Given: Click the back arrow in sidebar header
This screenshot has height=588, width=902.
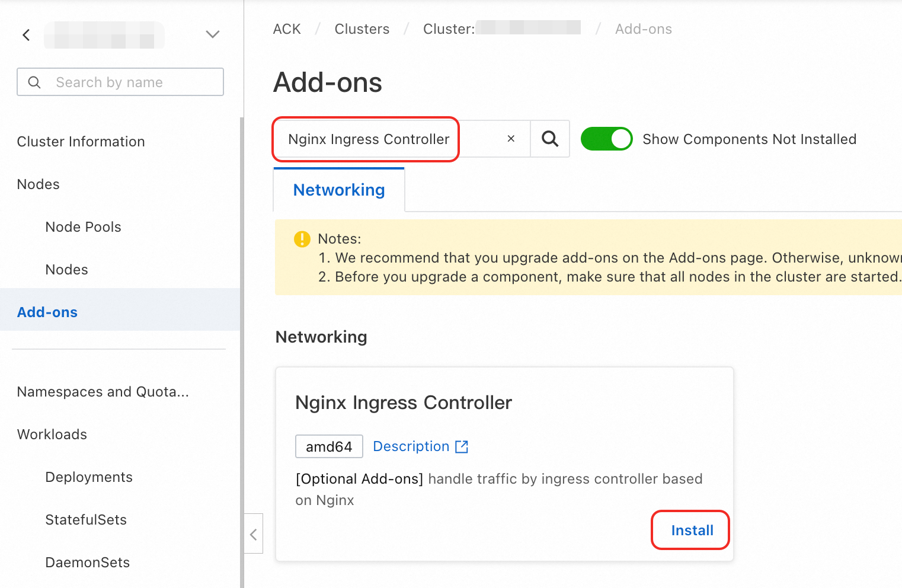Looking at the screenshot, I should tap(26, 35).
